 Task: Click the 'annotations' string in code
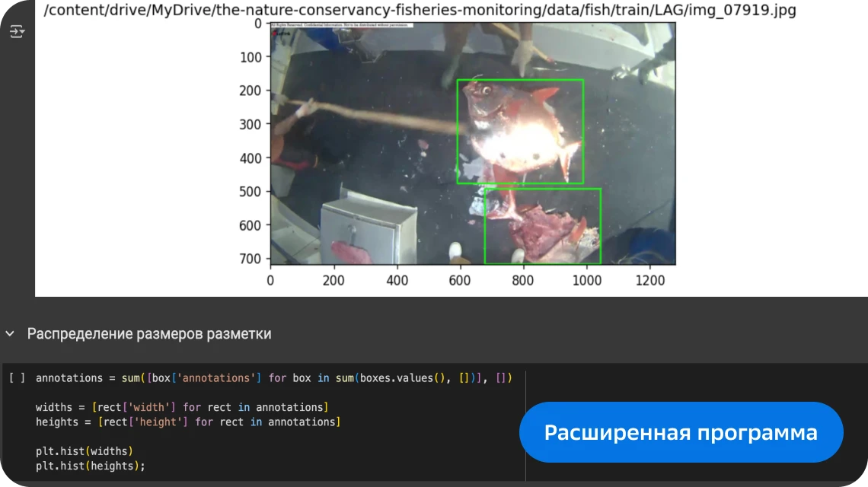(x=219, y=378)
